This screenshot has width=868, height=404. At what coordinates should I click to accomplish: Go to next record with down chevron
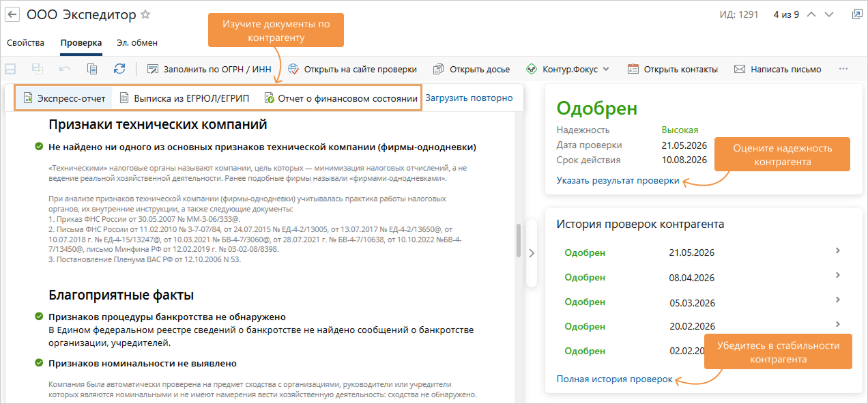coord(829,14)
